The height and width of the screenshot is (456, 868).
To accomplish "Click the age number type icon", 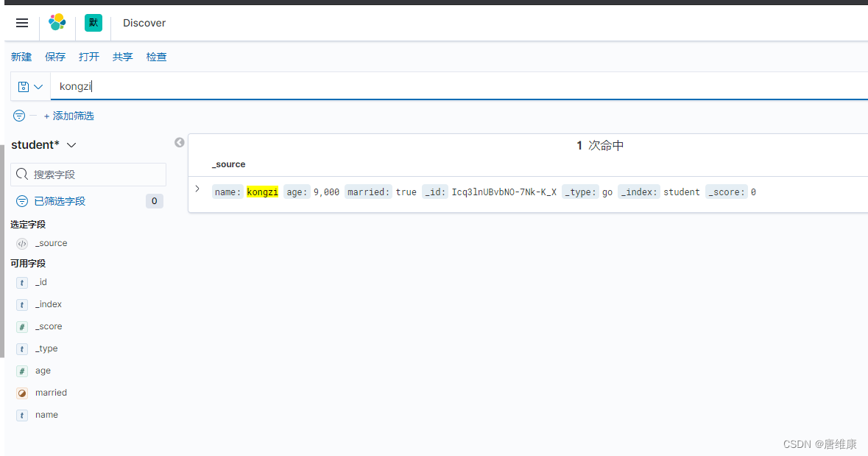I will point(22,371).
